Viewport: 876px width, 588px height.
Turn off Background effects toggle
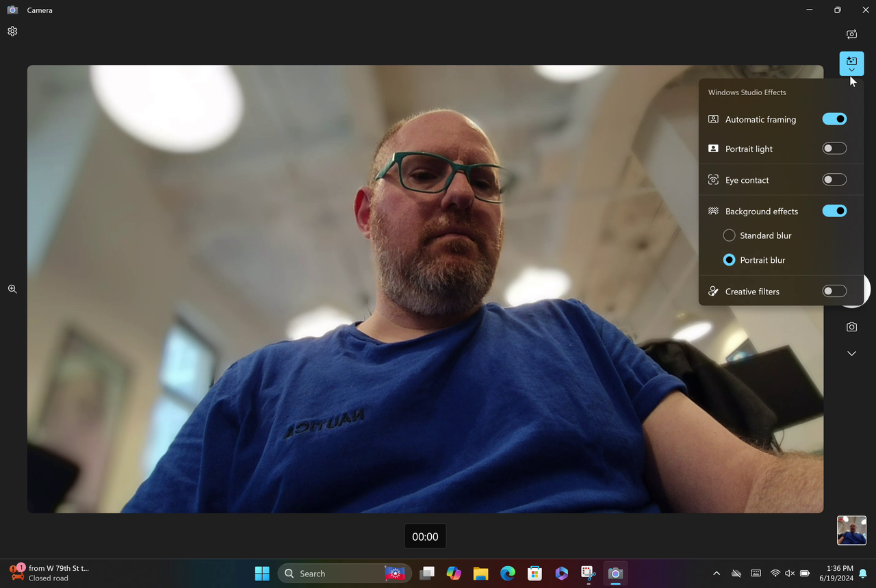pos(834,211)
